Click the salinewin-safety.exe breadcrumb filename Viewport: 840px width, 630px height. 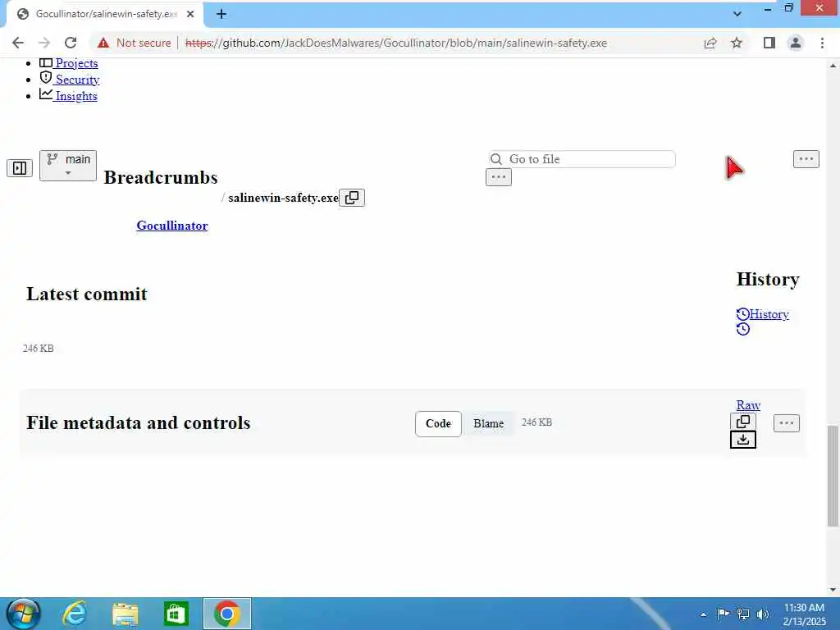(283, 198)
